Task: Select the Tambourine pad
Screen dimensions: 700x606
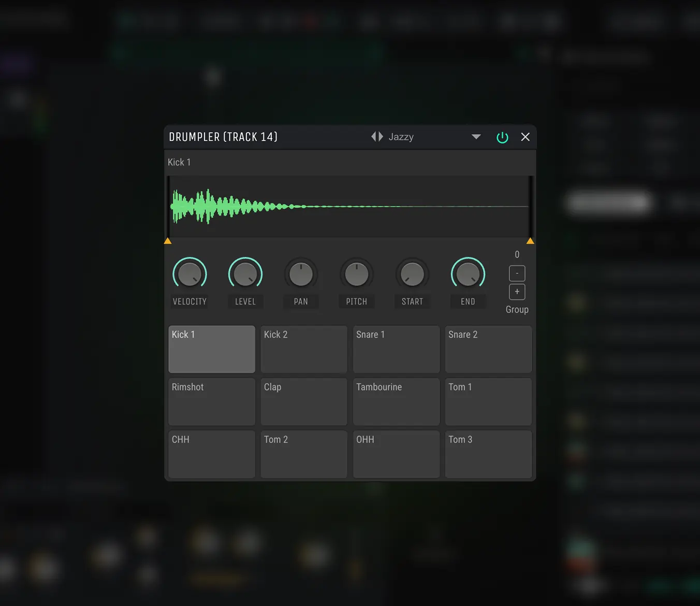Action: point(396,401)
